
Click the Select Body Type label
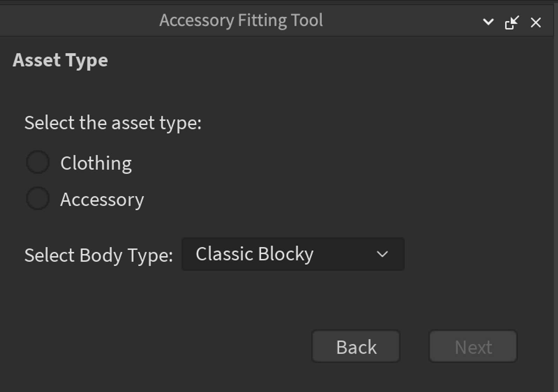click(99, 255)
